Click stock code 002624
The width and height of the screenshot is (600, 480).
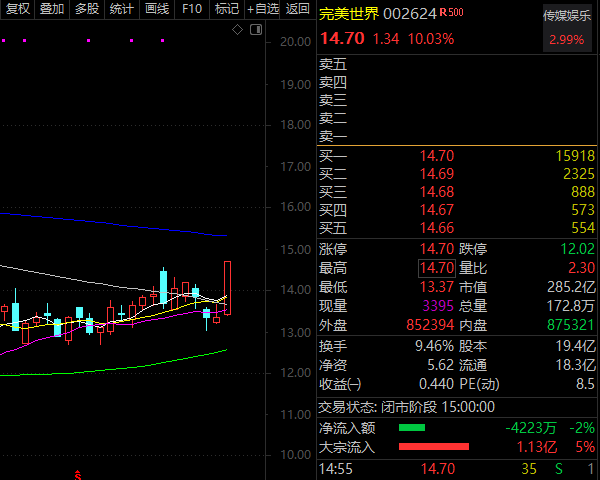coord(410,14)
